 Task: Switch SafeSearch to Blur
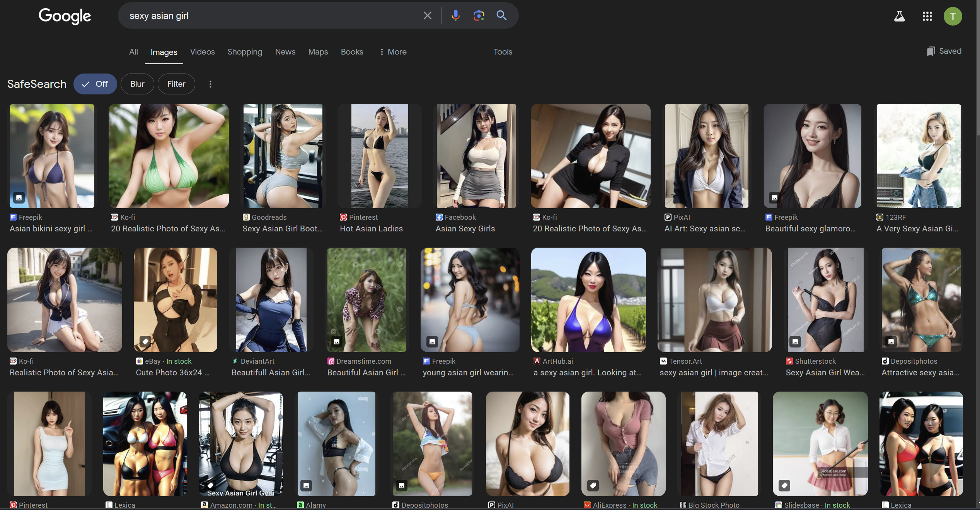(x=137, y=84)
